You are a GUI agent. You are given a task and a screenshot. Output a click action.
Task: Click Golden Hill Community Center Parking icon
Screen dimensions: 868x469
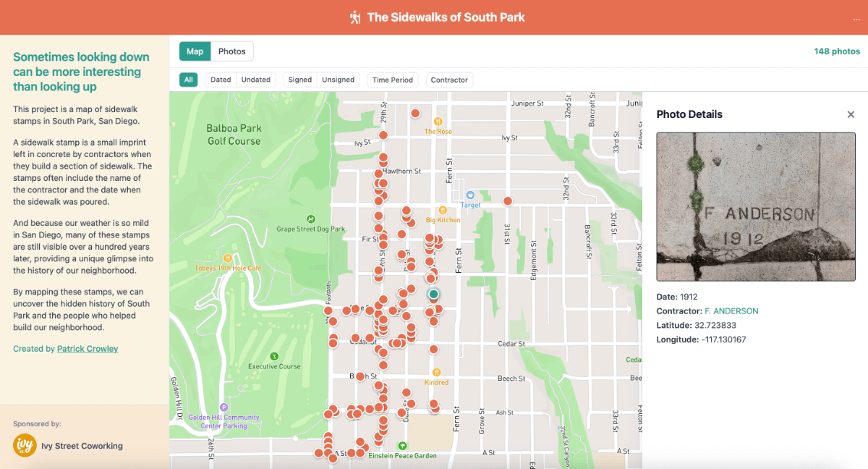click(x=224, y=407)
